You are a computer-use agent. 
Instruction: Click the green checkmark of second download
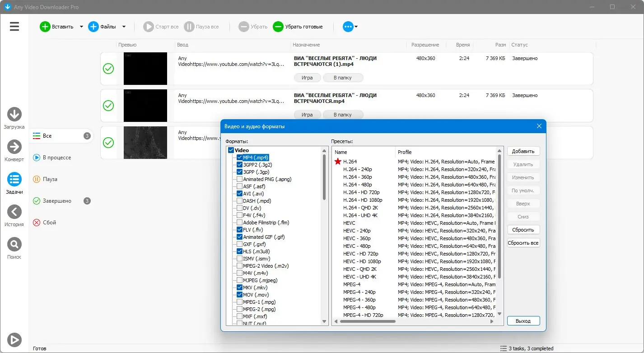108,106
